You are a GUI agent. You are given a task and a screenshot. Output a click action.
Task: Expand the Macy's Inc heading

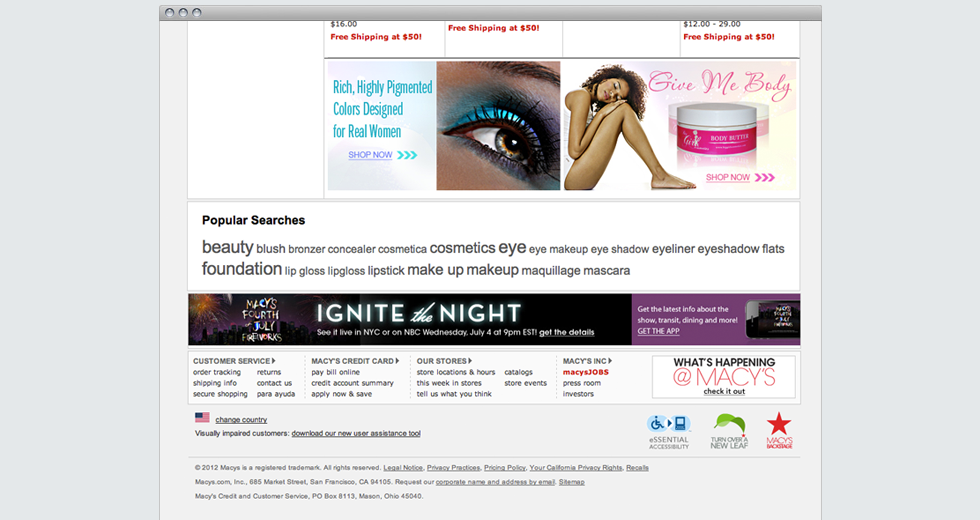tap(587, 361)
